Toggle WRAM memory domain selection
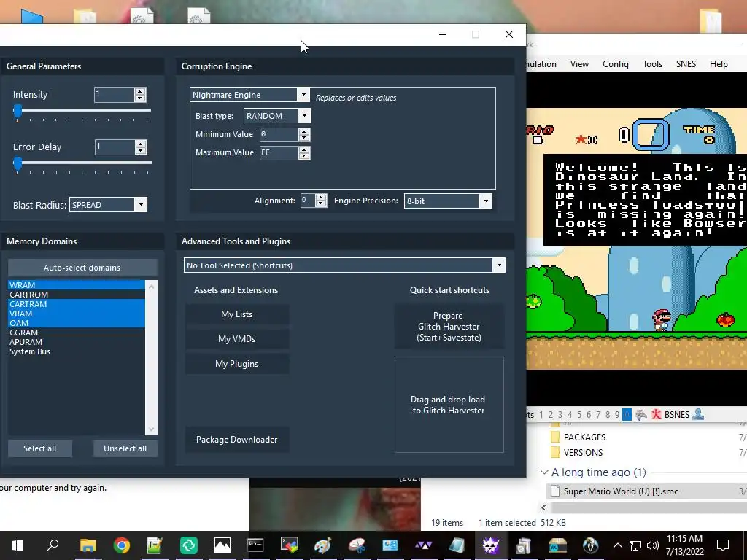This screenshot has width=747, height=560. [x=76, y=285]
